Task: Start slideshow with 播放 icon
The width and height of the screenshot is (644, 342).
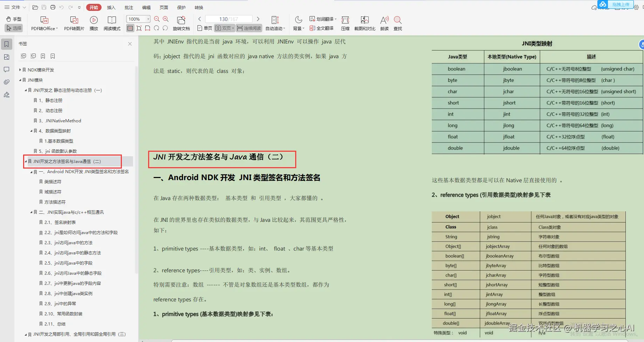Action: point(94,23)
